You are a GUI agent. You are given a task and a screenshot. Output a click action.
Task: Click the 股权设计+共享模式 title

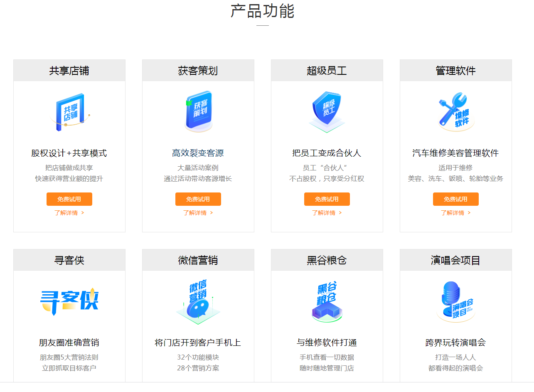69,153
